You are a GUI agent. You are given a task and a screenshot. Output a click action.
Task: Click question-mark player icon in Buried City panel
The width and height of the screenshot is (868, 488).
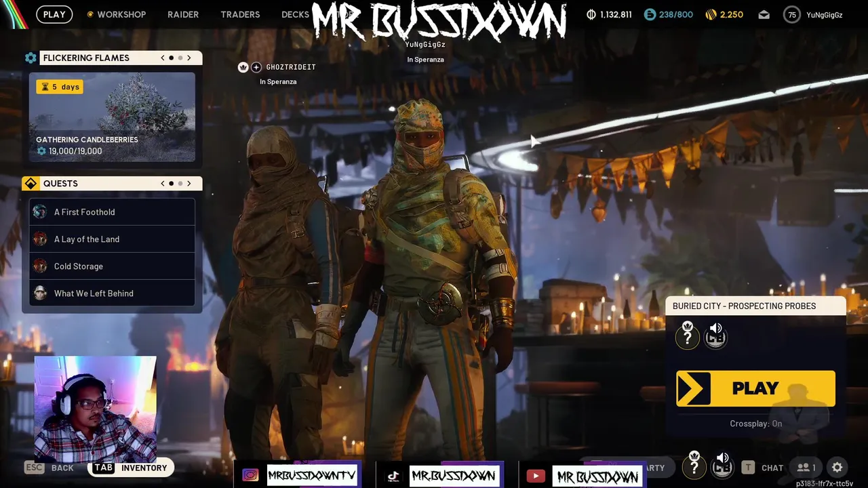coord(687,335)
